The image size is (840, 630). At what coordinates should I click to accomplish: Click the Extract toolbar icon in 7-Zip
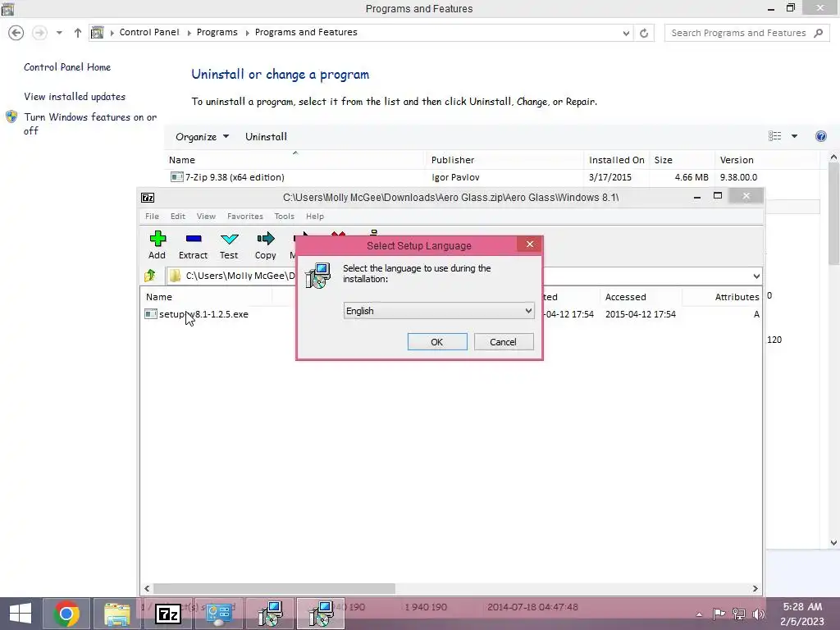[x=194, y=239]
